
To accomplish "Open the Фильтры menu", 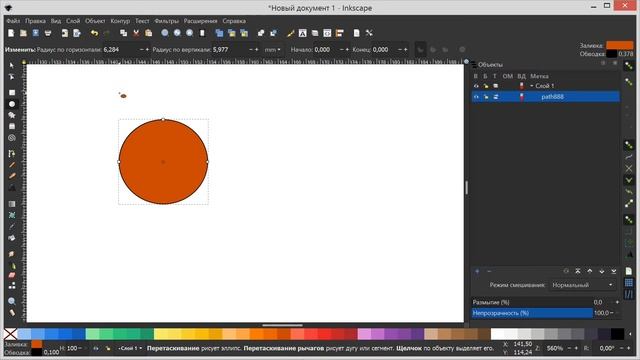I will click(x=167, y=21).
